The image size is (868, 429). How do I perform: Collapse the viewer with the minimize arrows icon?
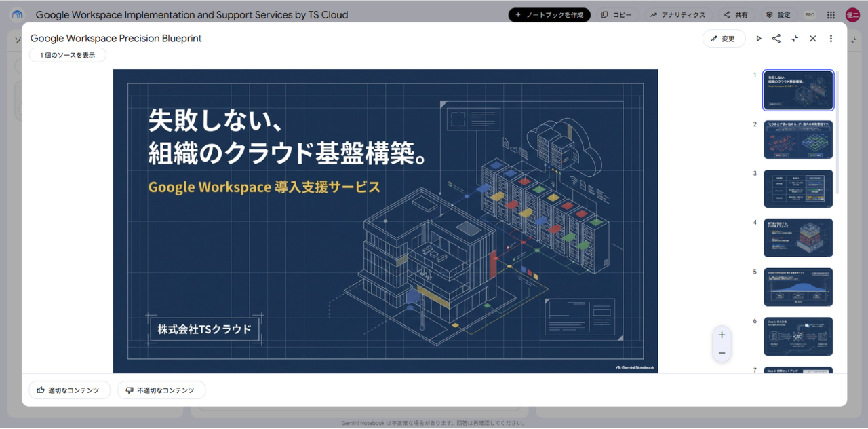(795, 39)
